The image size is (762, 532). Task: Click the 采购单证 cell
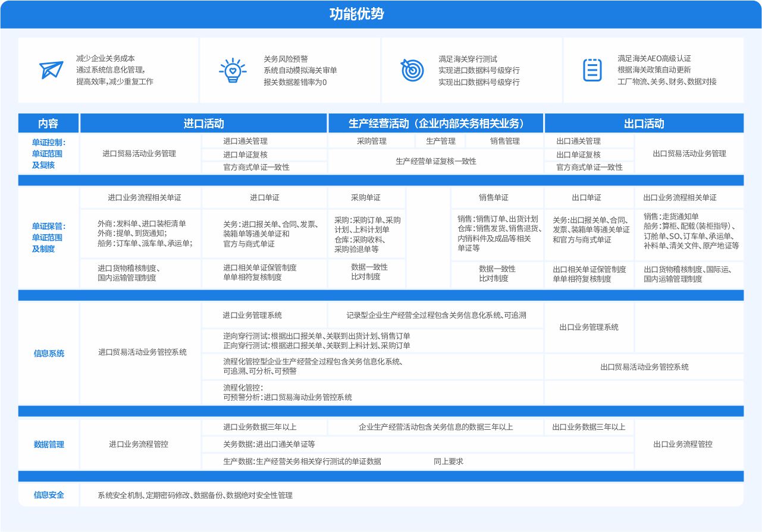point(366,197)
